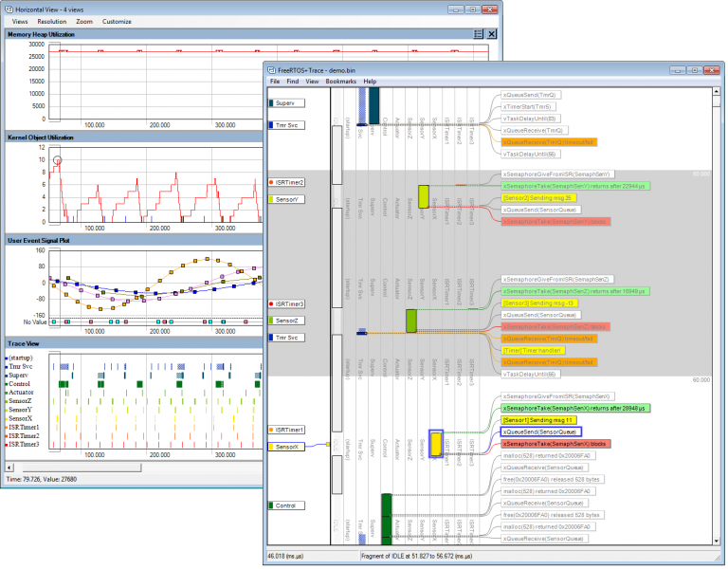728x569 pixels.
Task: Click the yellow SensorY execution block
Action: [424, 197]
